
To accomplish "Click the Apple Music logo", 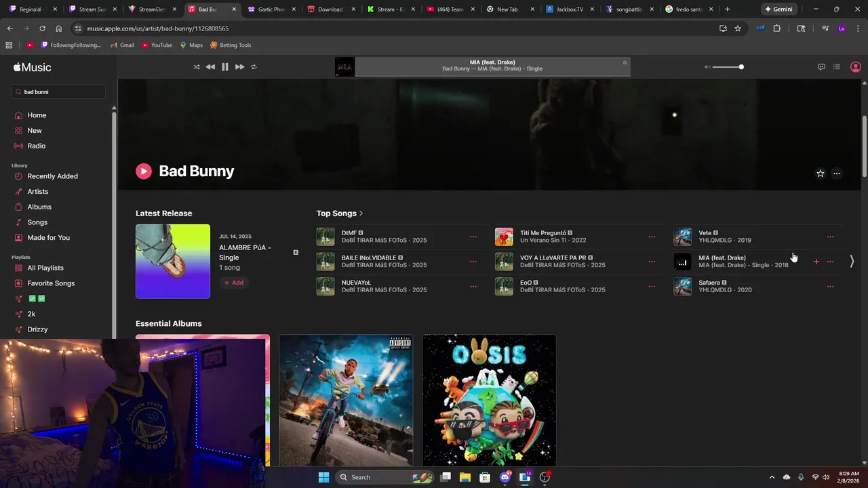I will pos(33,67).
